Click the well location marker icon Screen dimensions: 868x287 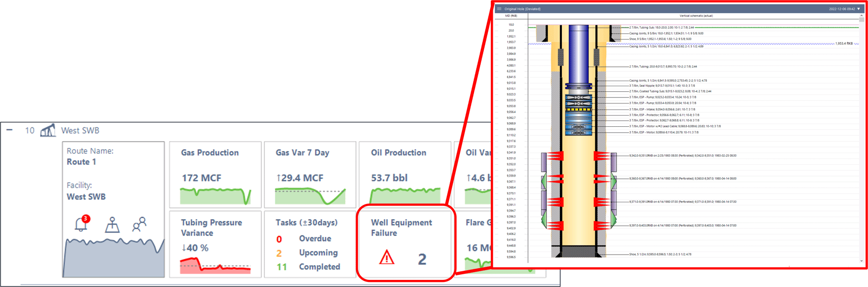[x=112, y=225]
